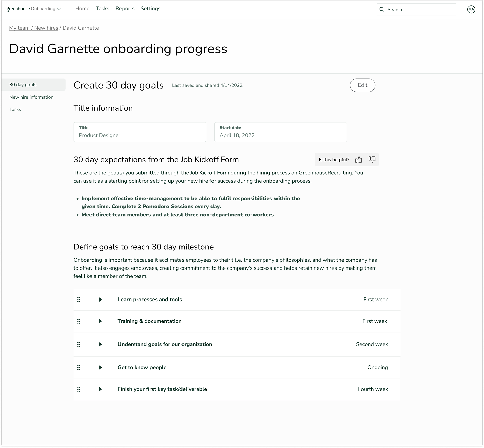The image size is (484, 448).
Task: Expand Understand goals for our organization
Action: click(x=100, y=344)
